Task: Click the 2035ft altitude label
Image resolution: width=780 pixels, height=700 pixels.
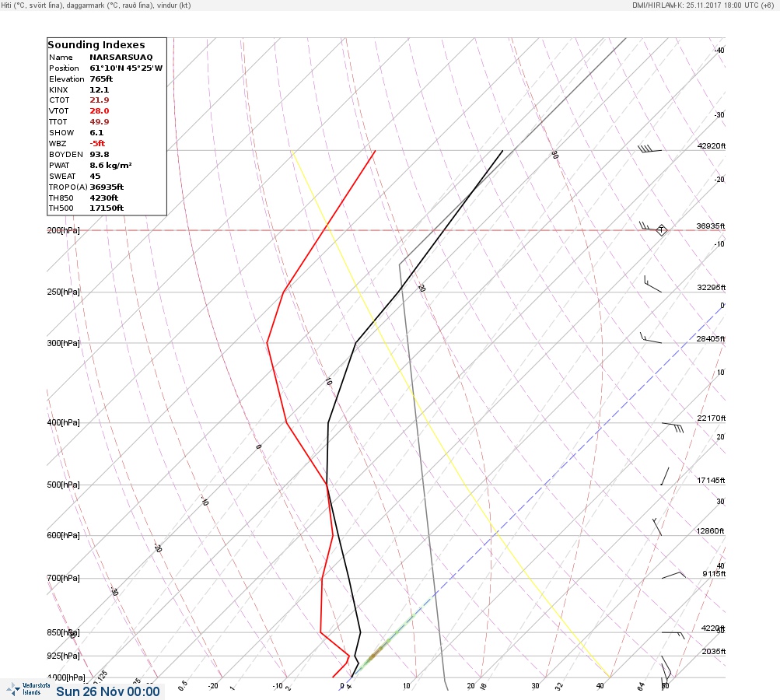Action: 714,651
